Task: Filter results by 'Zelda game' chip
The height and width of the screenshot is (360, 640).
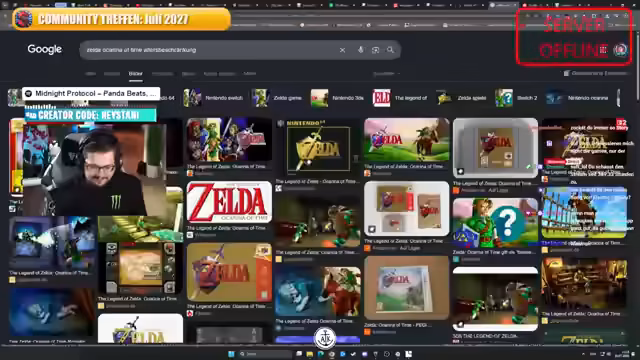Action: pyautogui.click(x=277, y=98)
